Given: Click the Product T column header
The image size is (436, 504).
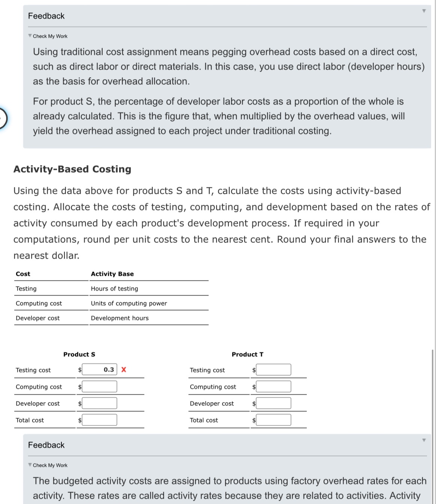Looking at the screenshot, I should point(248,354).
